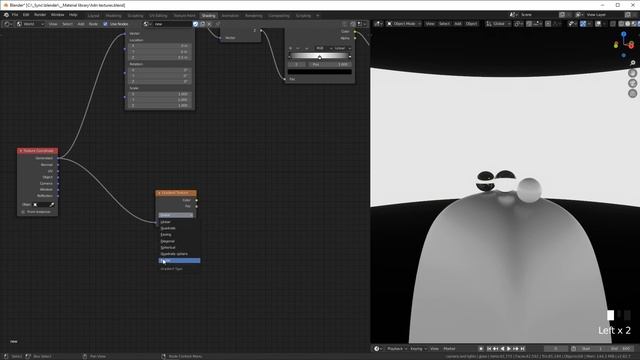This screenshot has height=360, width=640.
Task: Click the eyedropper in Texture Coordinate node
Action: pos(52,204)
